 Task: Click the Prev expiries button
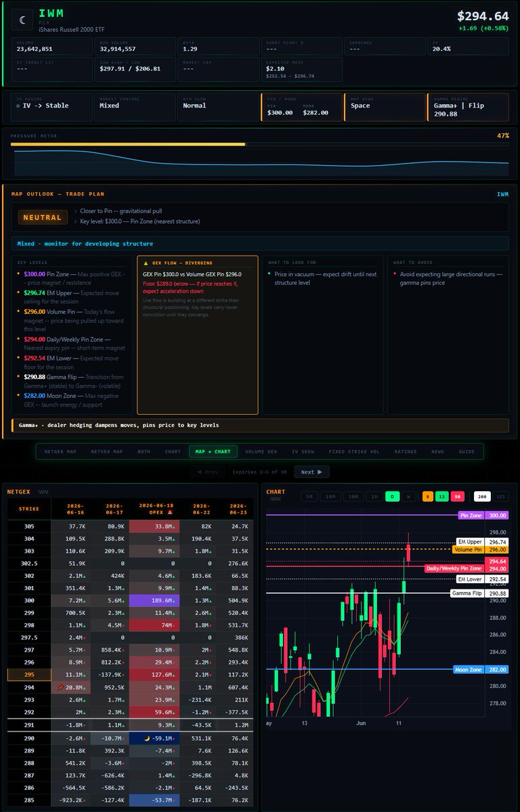point(207,472)
